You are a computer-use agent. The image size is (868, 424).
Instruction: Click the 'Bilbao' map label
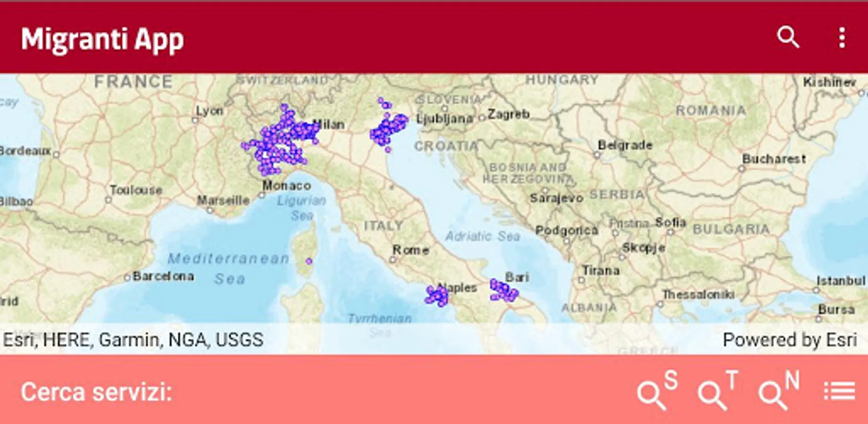16,202
